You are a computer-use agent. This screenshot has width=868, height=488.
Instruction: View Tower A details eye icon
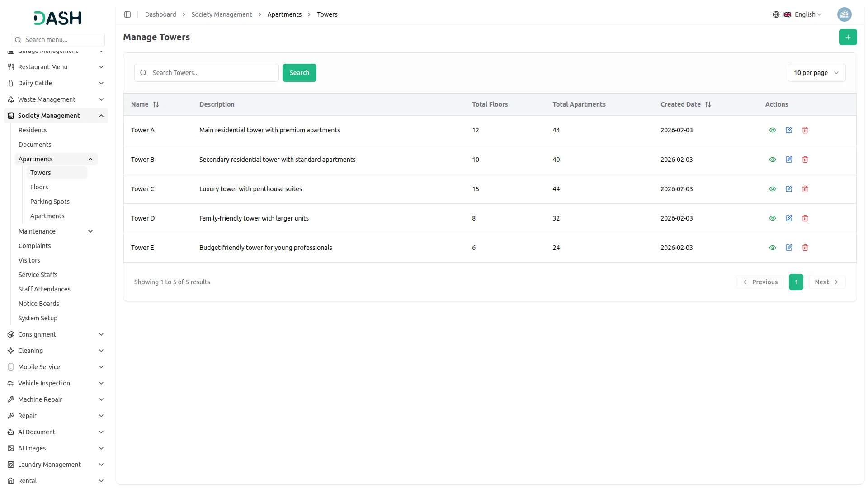click(x=773, y=130)
